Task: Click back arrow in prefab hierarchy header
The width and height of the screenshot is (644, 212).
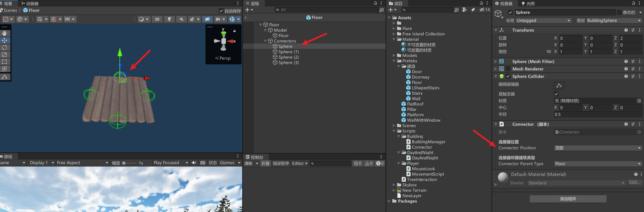Action: click(246, 18)
